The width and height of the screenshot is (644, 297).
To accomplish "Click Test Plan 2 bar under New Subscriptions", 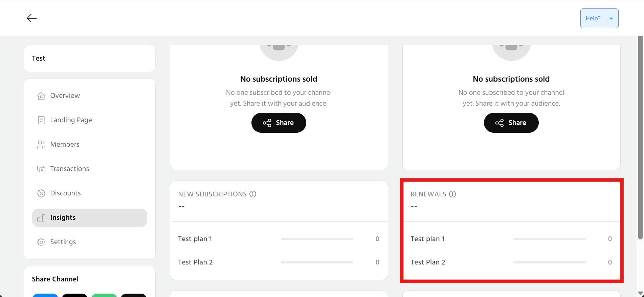I will [317, 262].
